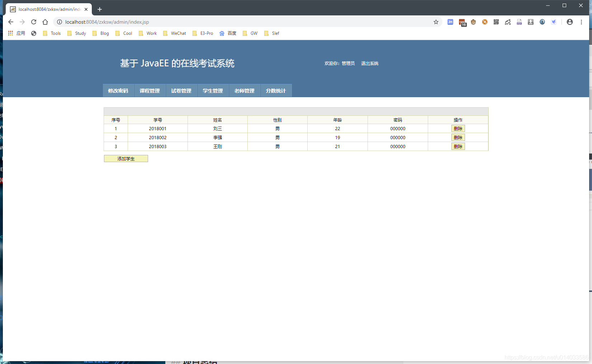Click the age value 19
The width and height of the screenshot is (592, 364).
pyautogui.click(x=337, y=137)
